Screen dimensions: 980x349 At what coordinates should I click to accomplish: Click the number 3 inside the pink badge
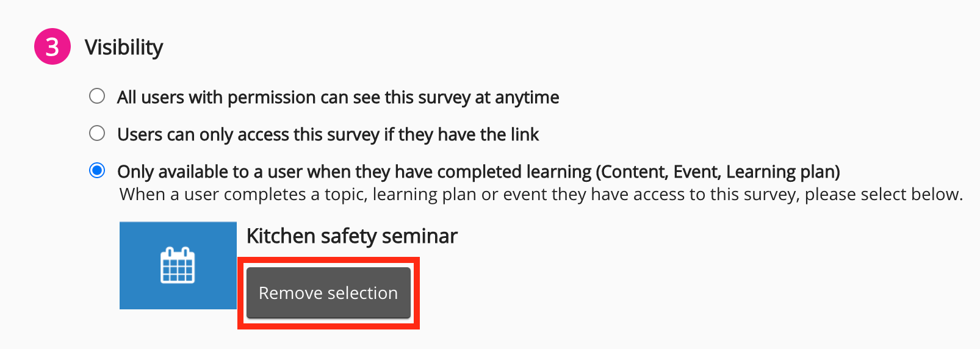coord(52,47)
